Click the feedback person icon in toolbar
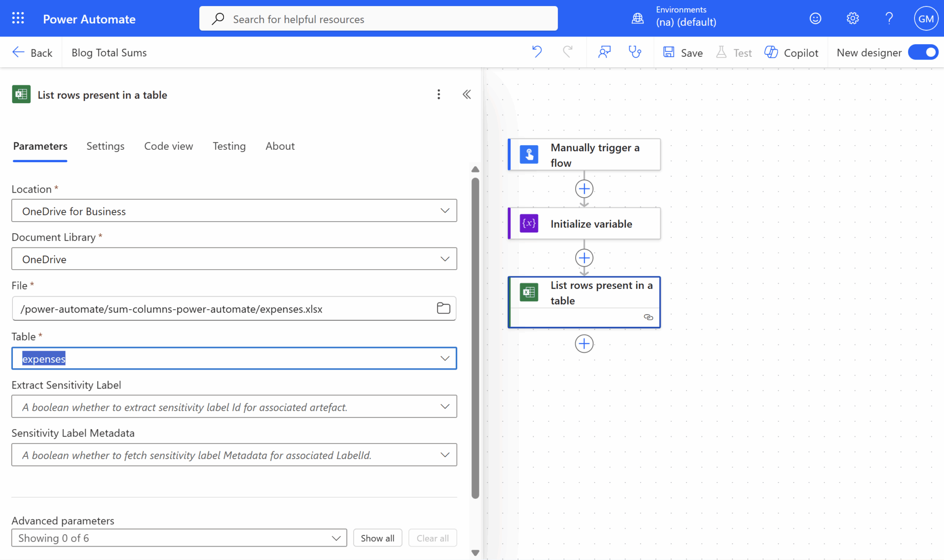Screen dimensions: 944x560 [604, 52]
